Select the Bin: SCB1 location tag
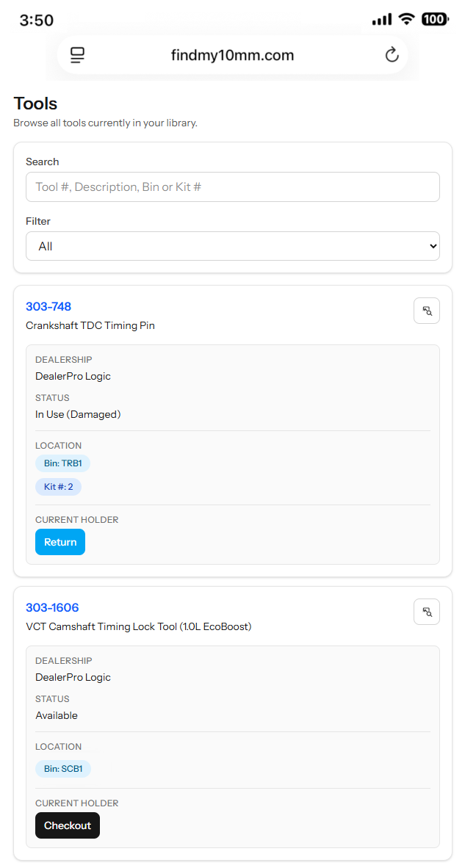This screenshot has height=868, width=465. click(63, 769)
